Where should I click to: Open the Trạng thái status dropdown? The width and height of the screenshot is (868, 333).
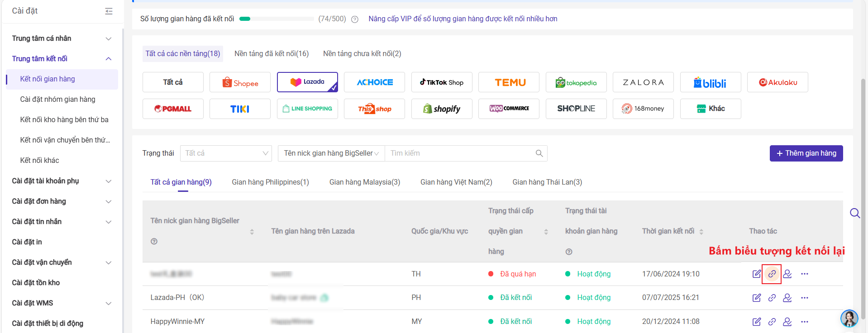[x=226, y=153]
